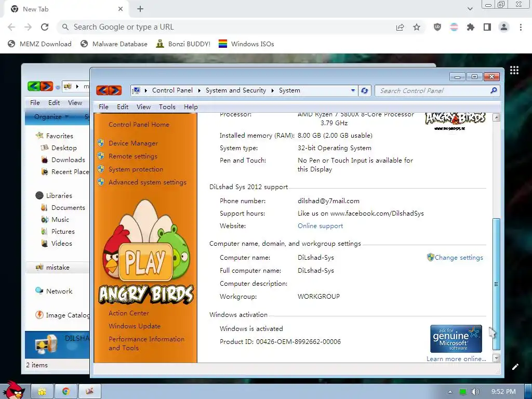The image size is (532, 399).
Task: Click the genuine Microsoft software badge
Action: coord(456,339)
